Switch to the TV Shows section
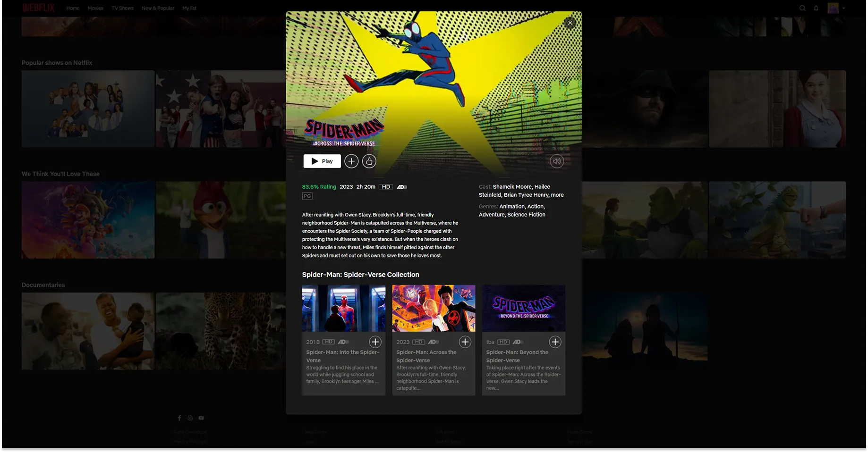 122,8
